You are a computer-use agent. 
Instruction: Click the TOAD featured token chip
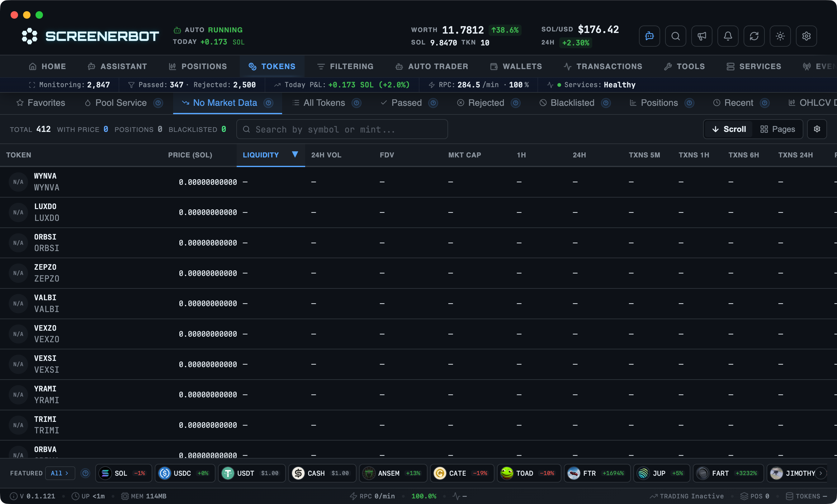[529, 473]
